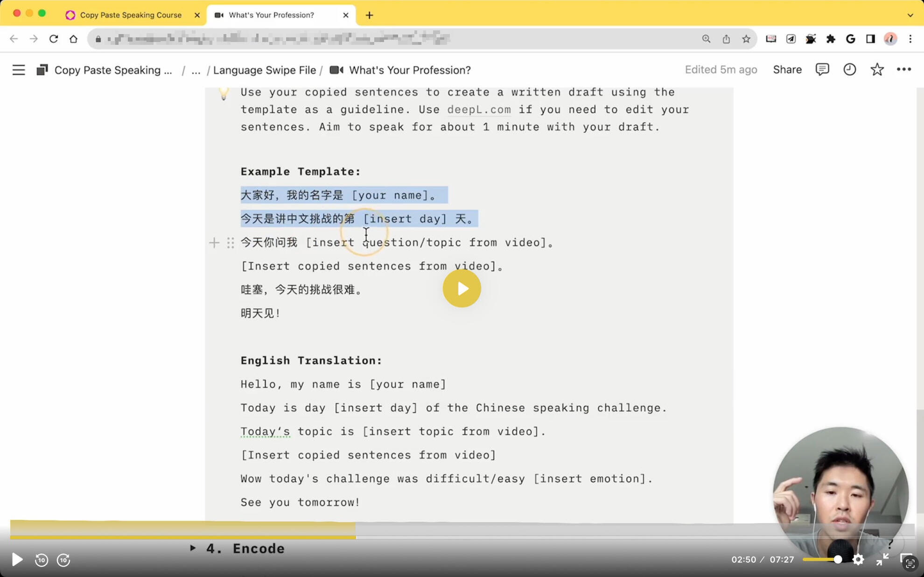Image resolution: width=924 pixels, height=577 pixels.
Task: Skip video forward 10 seconds
Action: coord(63,559)
